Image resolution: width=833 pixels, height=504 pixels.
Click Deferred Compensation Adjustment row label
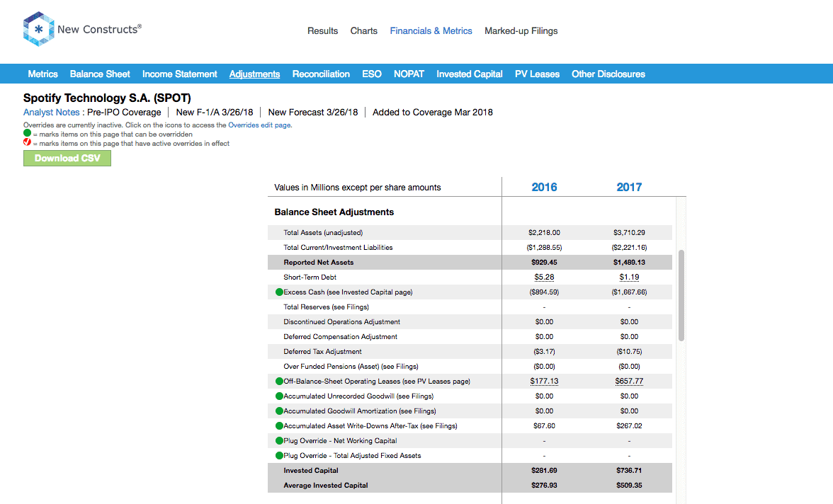(340, 337)
